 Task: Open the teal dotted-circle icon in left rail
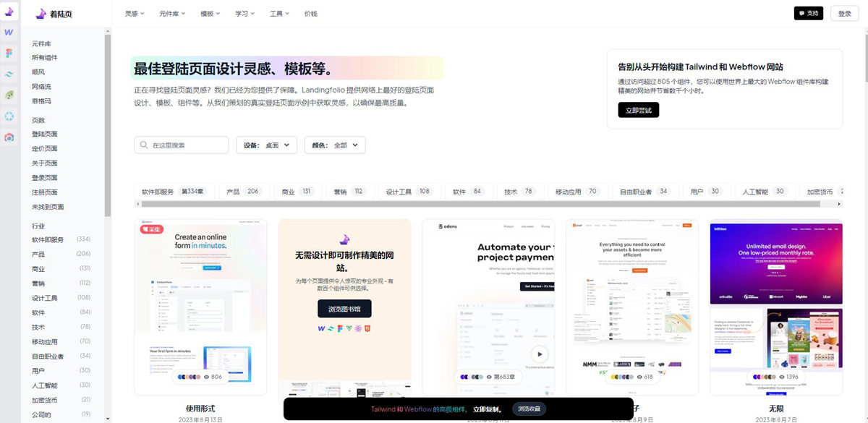[x=9, y=116]
